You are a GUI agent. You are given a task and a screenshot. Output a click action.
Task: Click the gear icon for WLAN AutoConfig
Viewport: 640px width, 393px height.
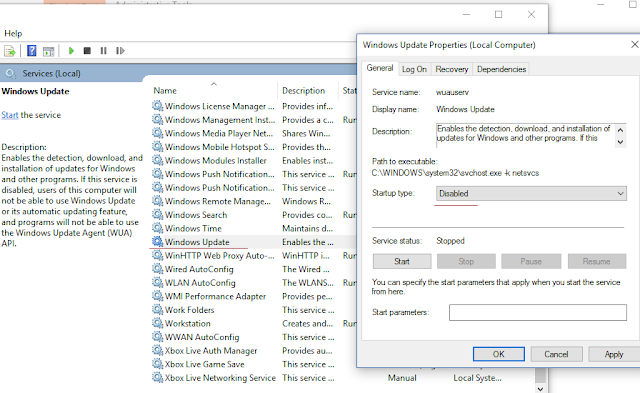click(158, 282)
